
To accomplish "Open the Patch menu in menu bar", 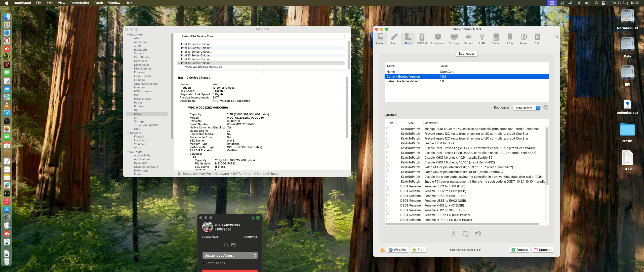I will [x=99, y=3].
